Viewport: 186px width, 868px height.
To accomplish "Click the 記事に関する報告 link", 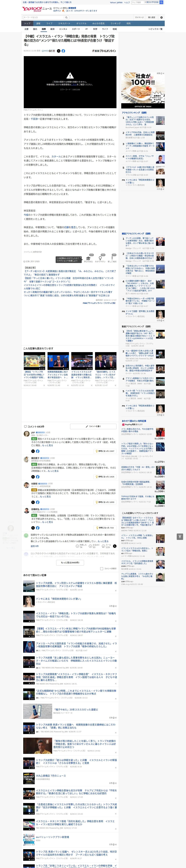I will click(32, 261).
